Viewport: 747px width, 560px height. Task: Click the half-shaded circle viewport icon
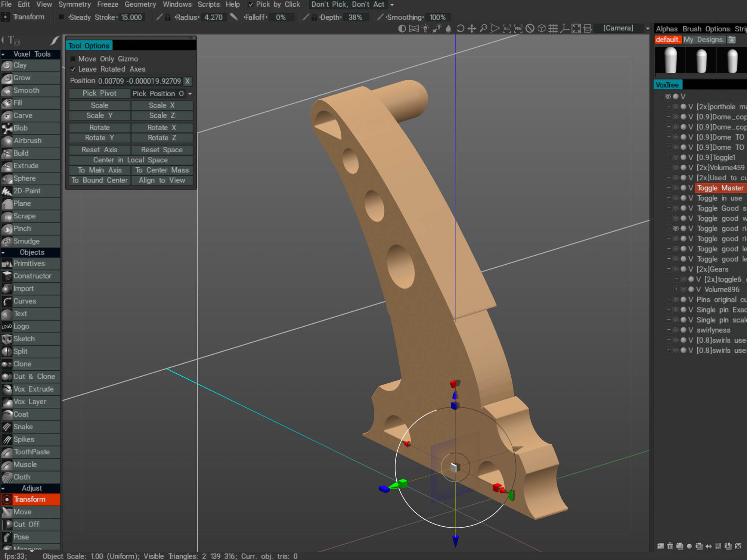pyautogui.click(x=402, y=28)
